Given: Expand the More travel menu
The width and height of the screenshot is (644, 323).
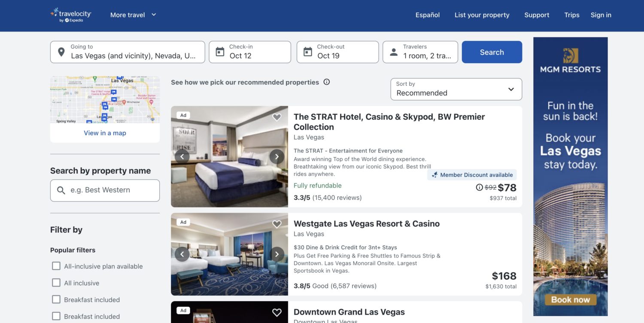Looking at the screenshot, I should [x=131, y=14].
